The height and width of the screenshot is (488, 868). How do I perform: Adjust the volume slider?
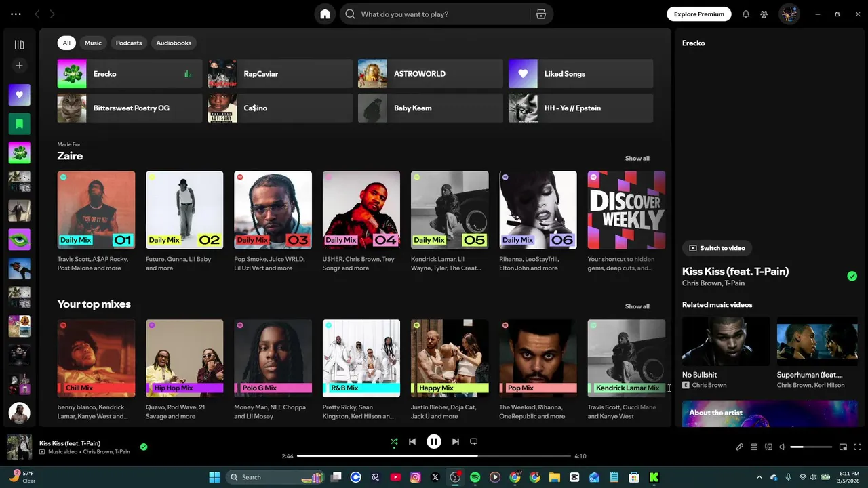tap(811, 447)
